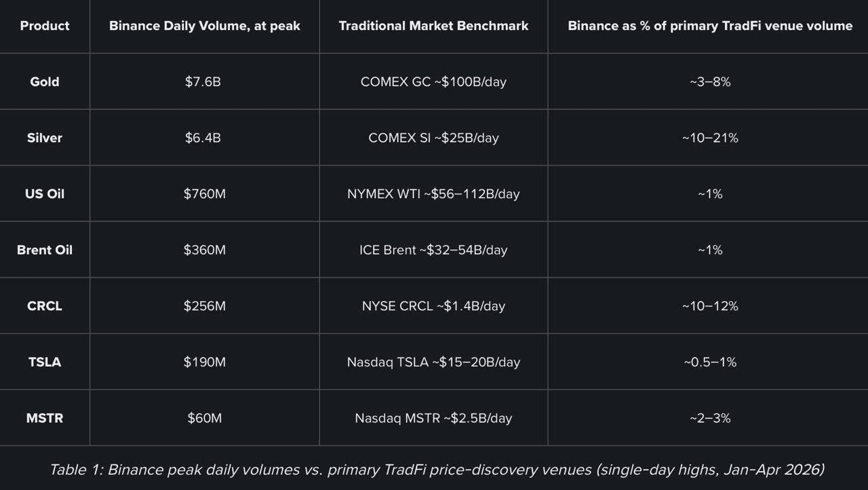
Task: Click the $60M MSTR volume cell
Action: click(204, 418)
